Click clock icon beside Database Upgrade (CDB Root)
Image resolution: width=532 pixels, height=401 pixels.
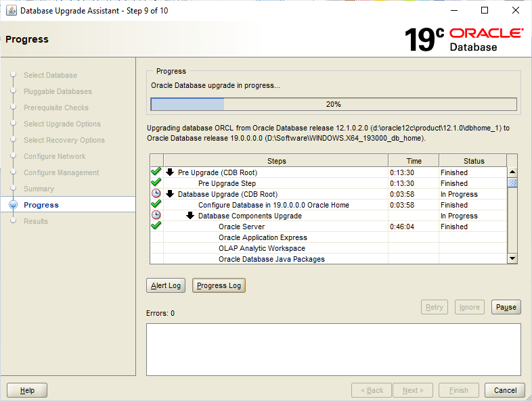click(x=156, y=193)
